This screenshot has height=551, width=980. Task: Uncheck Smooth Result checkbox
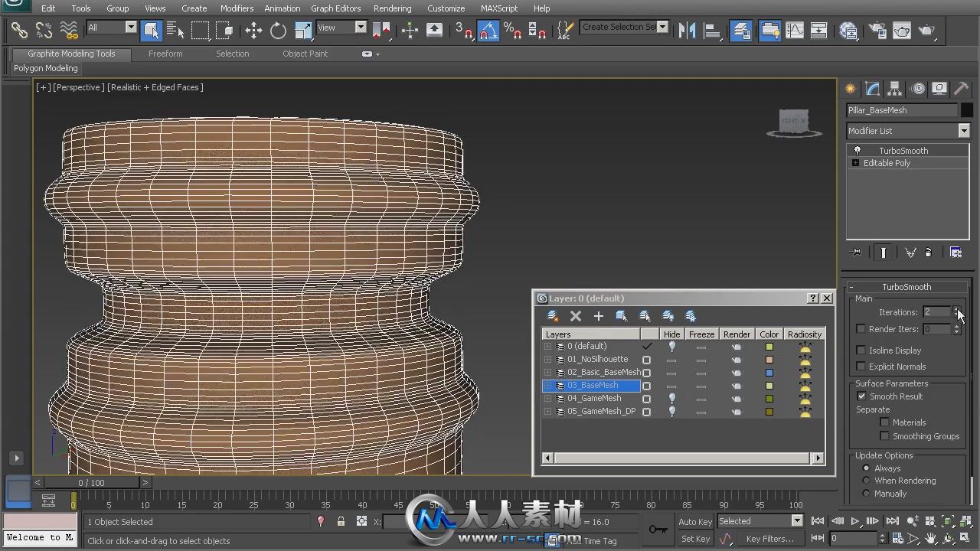coord(861,396)
